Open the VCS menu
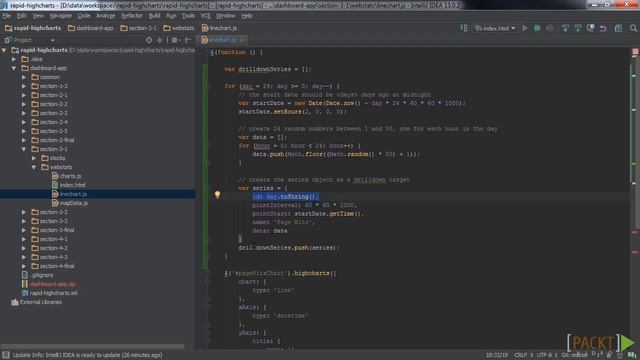This screenshot has height=360, width=640. pos(205,16)
